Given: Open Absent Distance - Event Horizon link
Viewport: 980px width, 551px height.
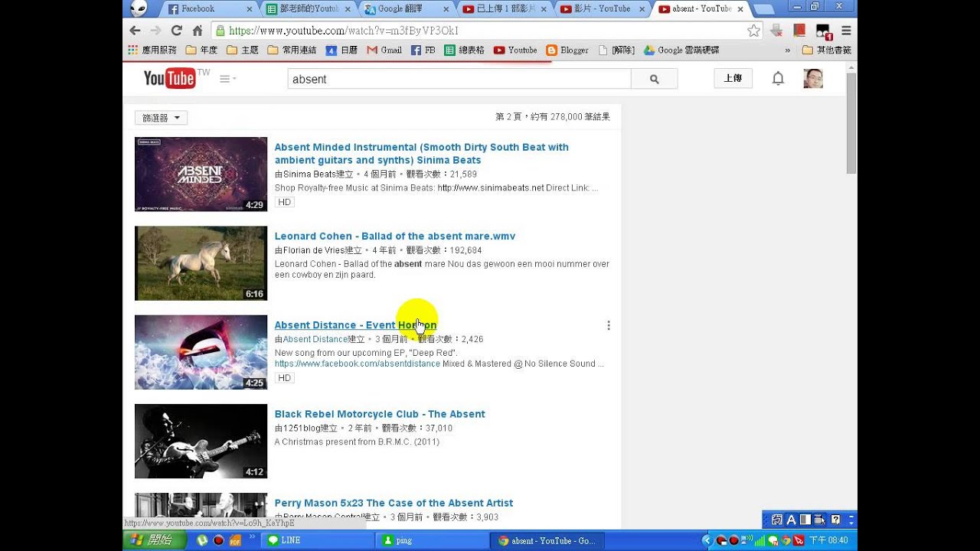Looking at the screenshot, I should click(355, 325).
